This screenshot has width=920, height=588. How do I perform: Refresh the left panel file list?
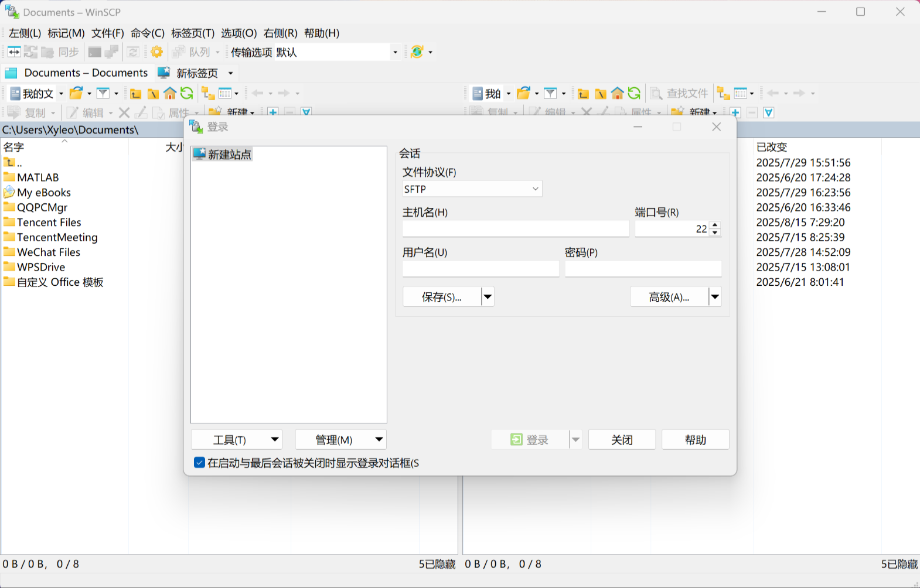pos(187,94)
